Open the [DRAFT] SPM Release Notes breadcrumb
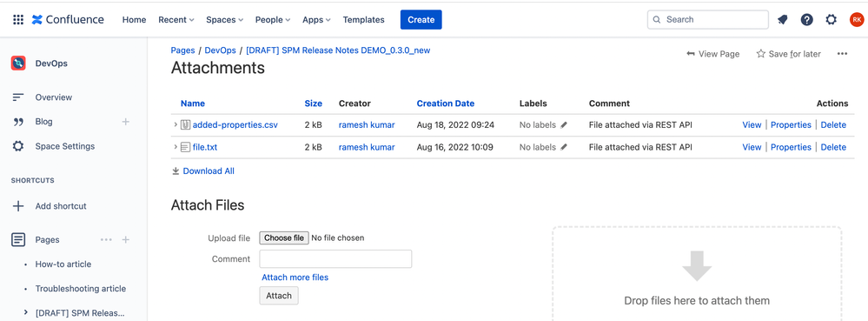 pyautogui.click(x=338, y=50)
